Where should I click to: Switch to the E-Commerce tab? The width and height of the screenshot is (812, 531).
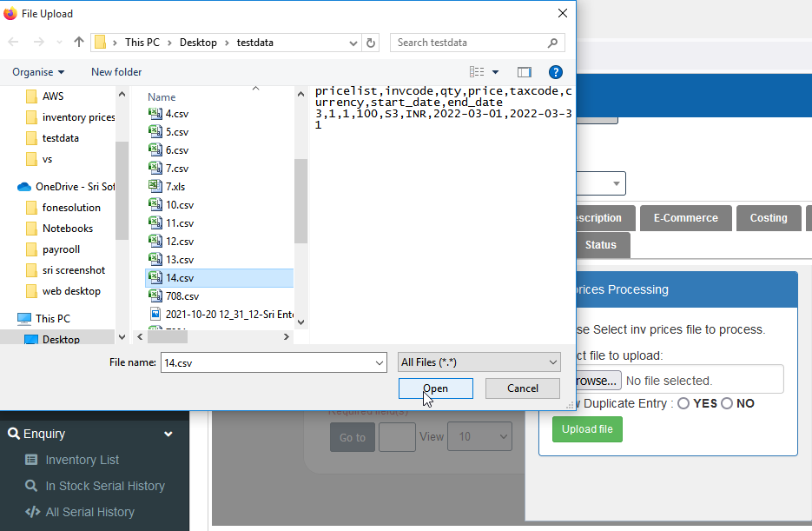pos(685,218)
